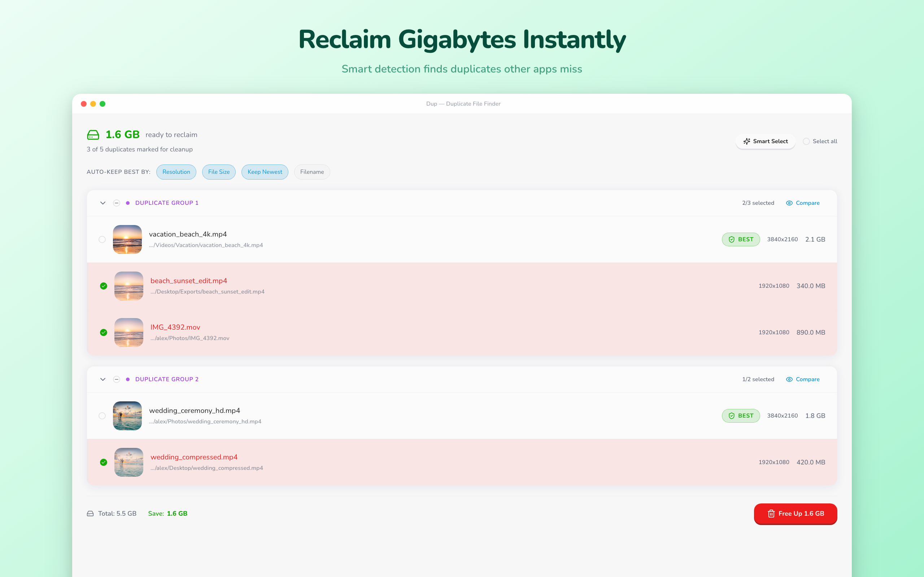Enable the Select all radio button
This screenshot has height=577, width=924.
tap(806, 142)
